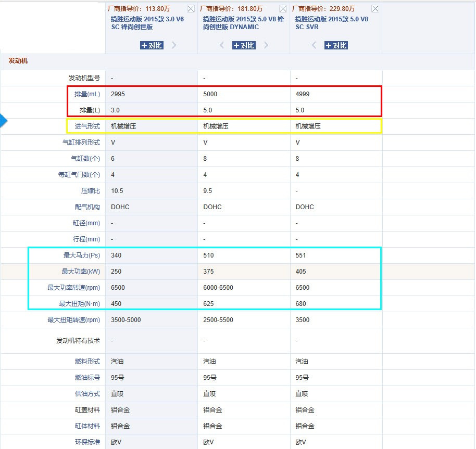Open the 配气机构 parameter link
This screenshot has width=476, height=449.
(87, 207)
